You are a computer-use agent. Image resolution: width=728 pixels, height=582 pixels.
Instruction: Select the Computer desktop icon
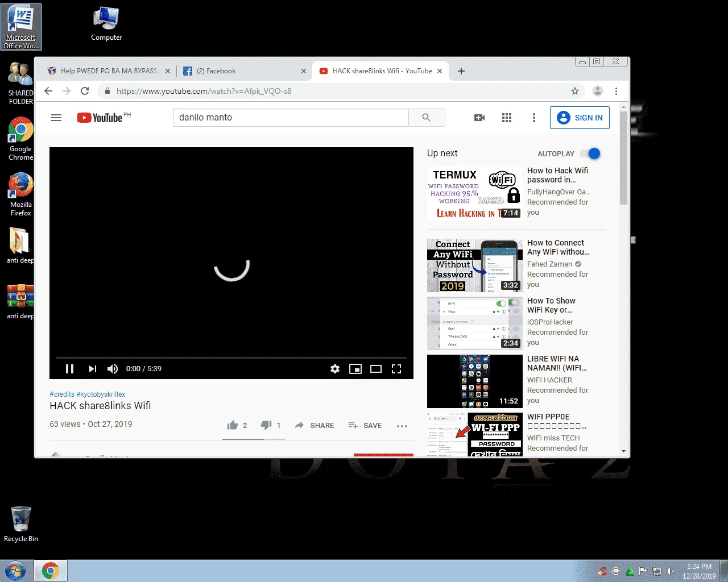(106, 24)
